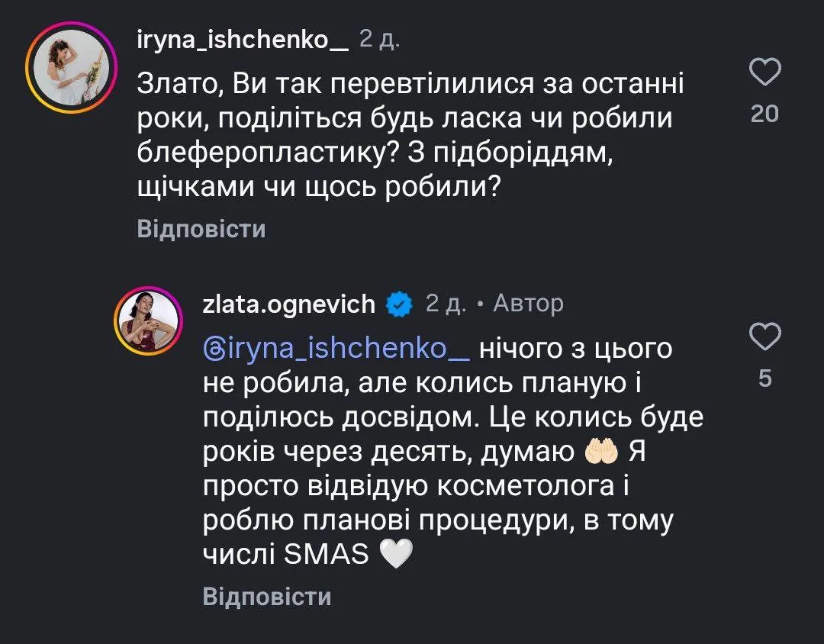View the 5 likes count on Zlata's reply
The height and width of the screenshot is (644, 824).
tap(765, 378)
